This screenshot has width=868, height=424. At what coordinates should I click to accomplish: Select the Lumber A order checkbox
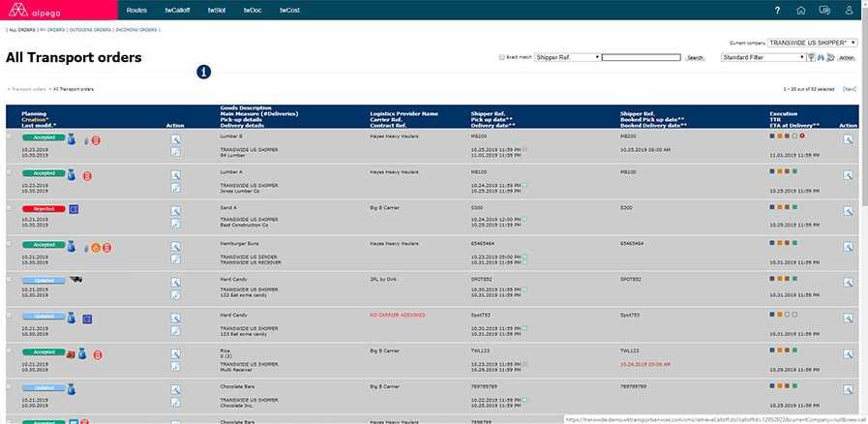point(9,172)
